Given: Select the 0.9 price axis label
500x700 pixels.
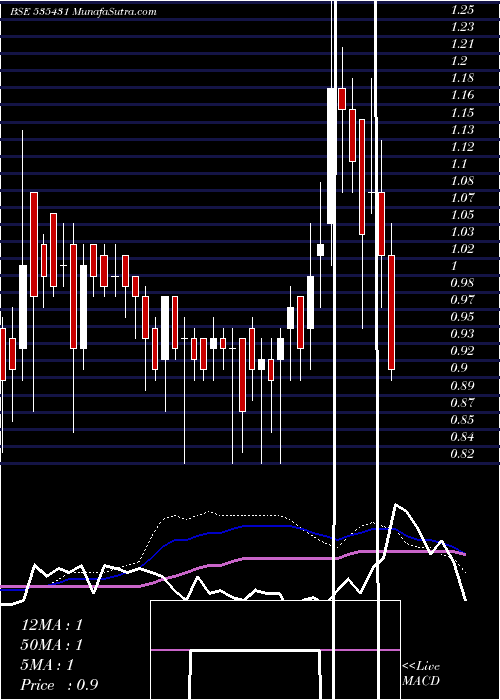Looking at the screenshot, I should 459,368.
